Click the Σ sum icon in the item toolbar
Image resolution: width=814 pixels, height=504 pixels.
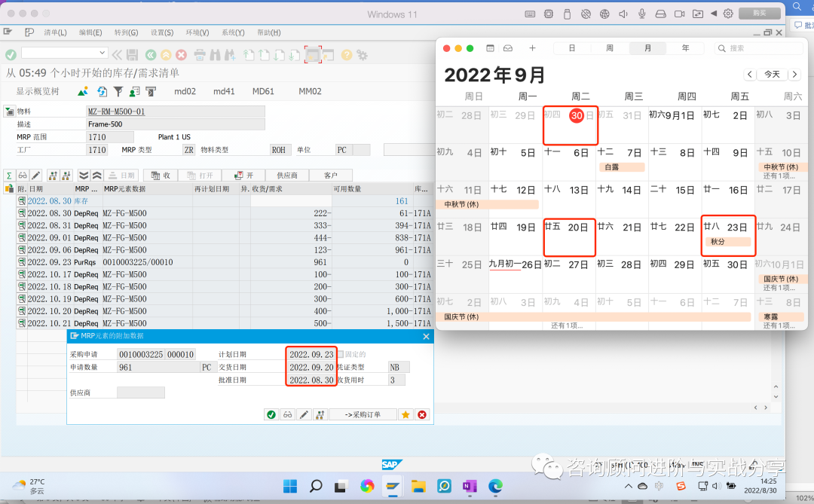click(9, 175)
